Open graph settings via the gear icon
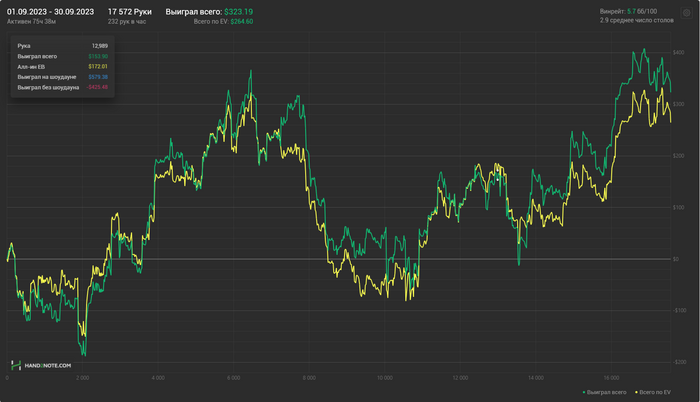Image resolution: width=700 pixels, height=402 pixels. (x=686, y=13)
